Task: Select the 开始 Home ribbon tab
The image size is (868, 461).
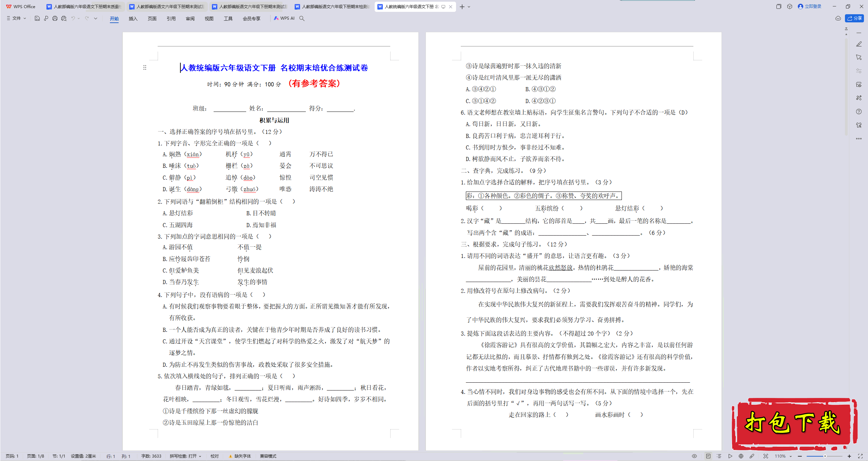Action: click(x=114, y=19)
